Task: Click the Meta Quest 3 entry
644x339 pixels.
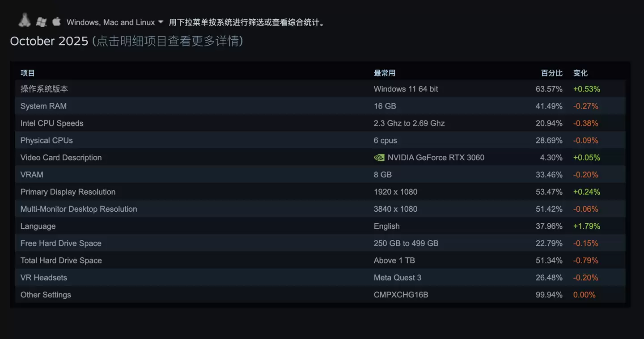Action: point(398,277)
